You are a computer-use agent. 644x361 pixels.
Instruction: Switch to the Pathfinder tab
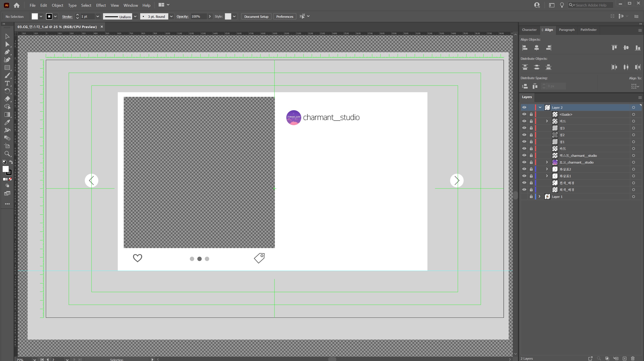[x=588, y=30]
